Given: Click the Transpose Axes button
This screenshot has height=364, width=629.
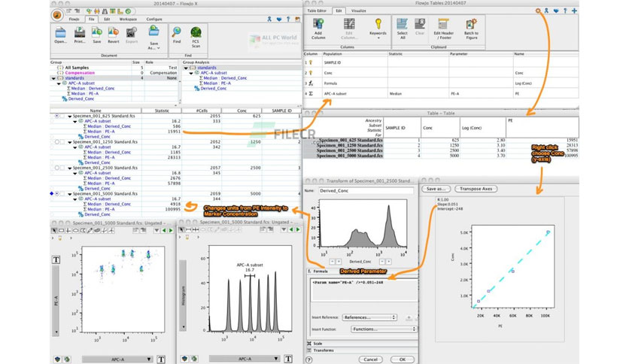Looking at the screenshot, I should [476, 189].
